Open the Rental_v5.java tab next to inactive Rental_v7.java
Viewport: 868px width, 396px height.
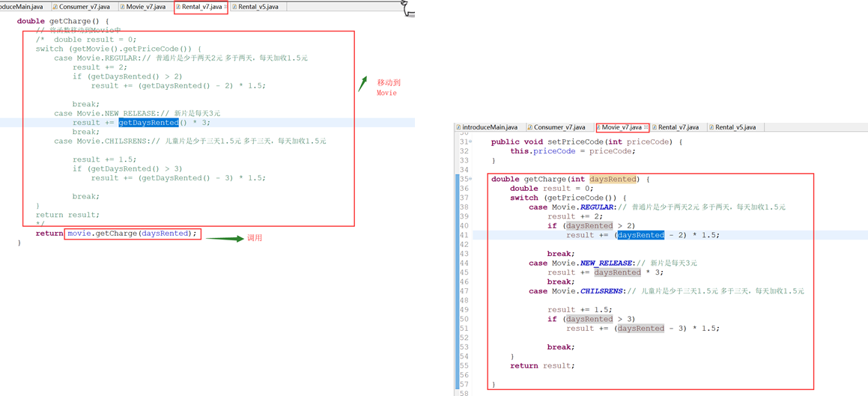[735, 127]
